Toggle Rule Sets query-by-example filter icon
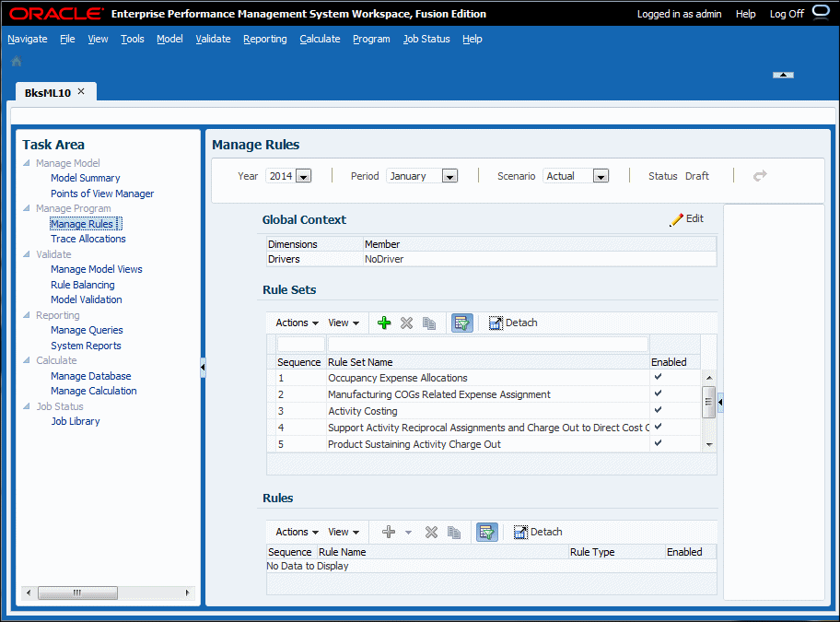Screen dimensions: 840x622 coord(461,323)
